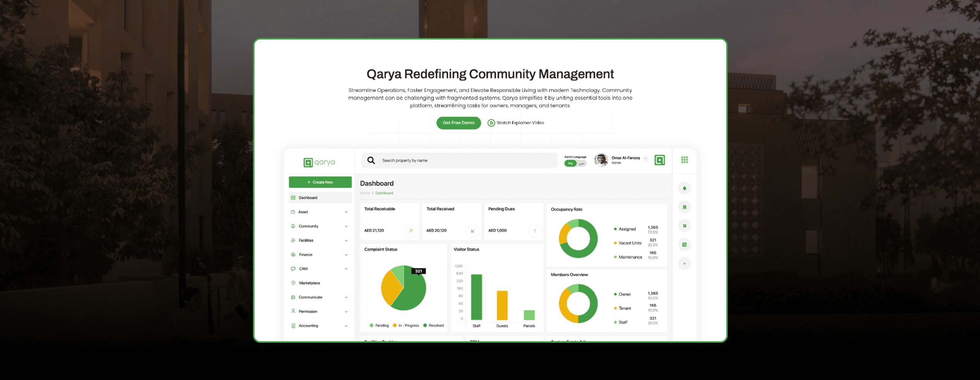
Task: Select English in Admin Language toggle
Action: click(x=570, y=163)
